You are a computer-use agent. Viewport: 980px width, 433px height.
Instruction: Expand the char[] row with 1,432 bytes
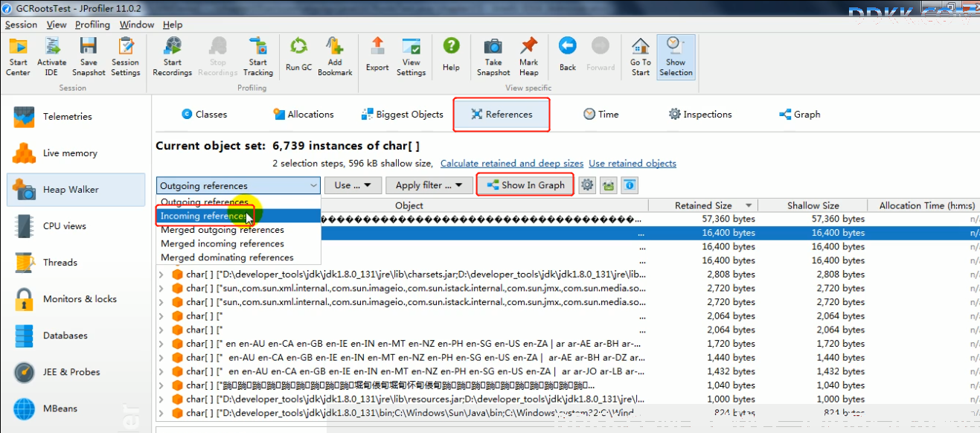[x=161, y=371]
